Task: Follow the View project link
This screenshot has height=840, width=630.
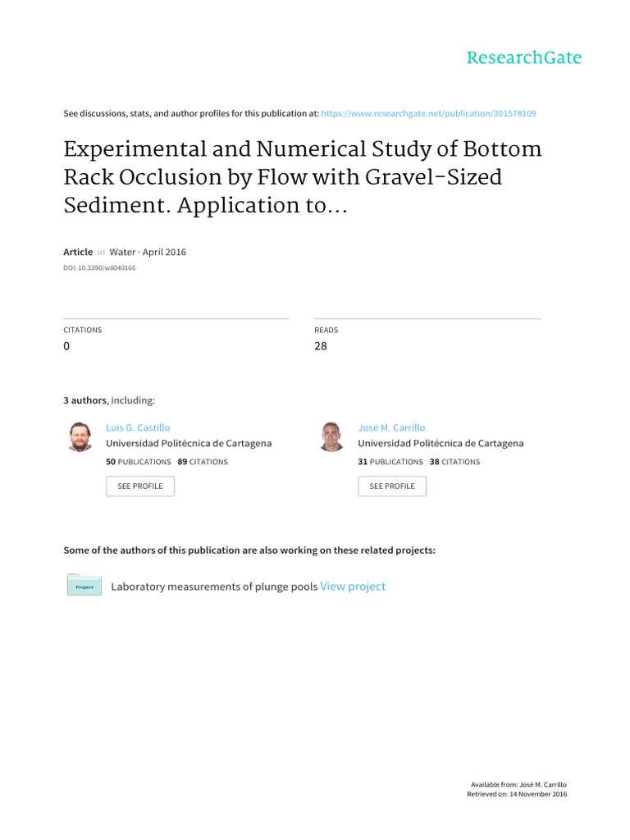Action: coord(353,587)
